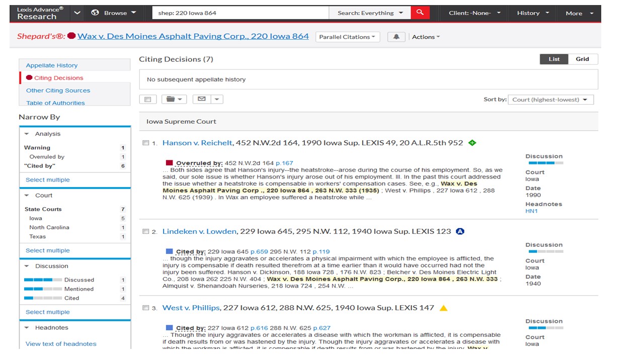Image resolution: width=644 pixels, height=362 pixels.
Task: Filter court by North Carolina
Action: pyautogui.click(x=49, y=227)
